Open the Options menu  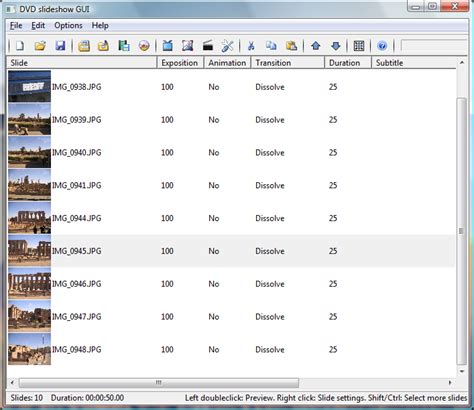point(68,26)
